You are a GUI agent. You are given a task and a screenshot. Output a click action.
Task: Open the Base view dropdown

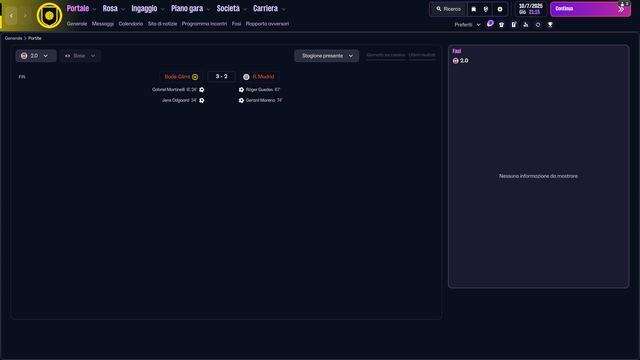pos(80,56)
